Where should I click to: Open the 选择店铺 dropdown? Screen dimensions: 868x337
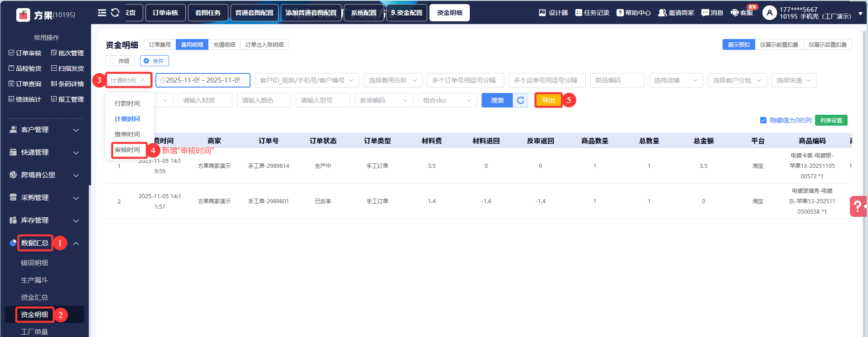(x=676, y=80)
